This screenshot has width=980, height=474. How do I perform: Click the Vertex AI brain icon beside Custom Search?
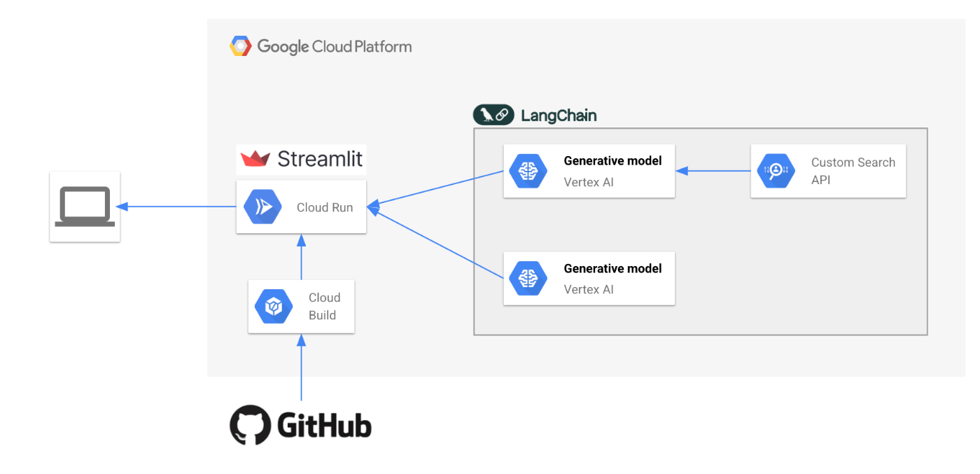(x=528, y=171)
